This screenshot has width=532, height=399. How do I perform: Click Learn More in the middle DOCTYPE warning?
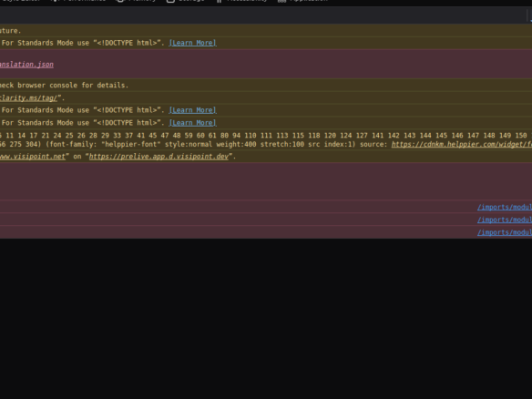[193, 110]
